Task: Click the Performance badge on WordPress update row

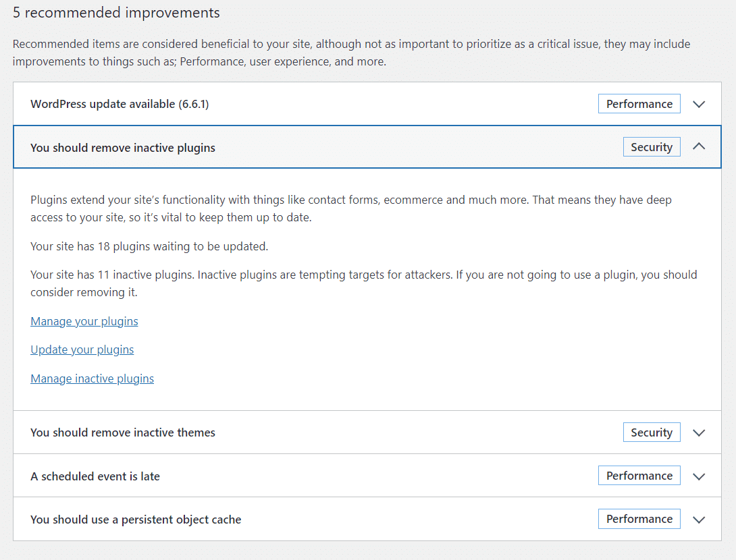Action: (x=639, y=103)
